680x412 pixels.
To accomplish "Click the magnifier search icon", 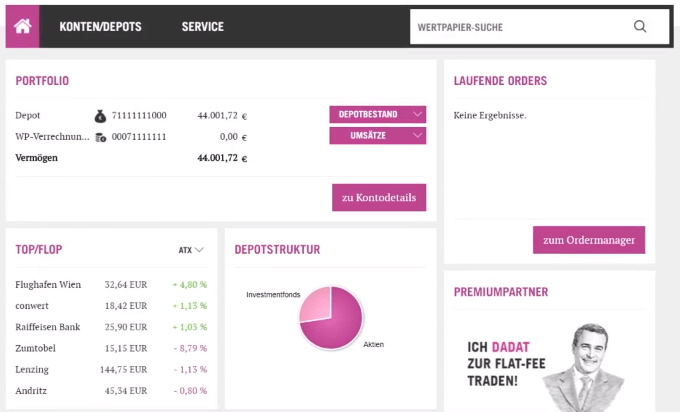I will tap(640, 26).
